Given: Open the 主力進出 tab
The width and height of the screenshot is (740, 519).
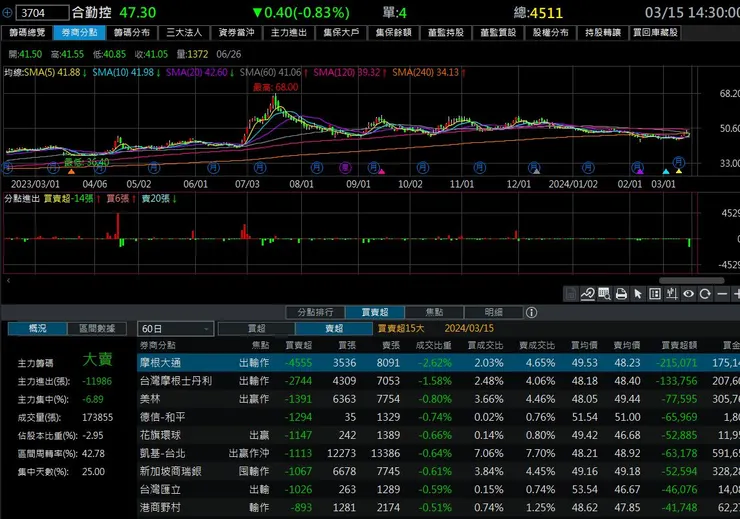Looking at the screenshot, I should (x=289, y=33).
